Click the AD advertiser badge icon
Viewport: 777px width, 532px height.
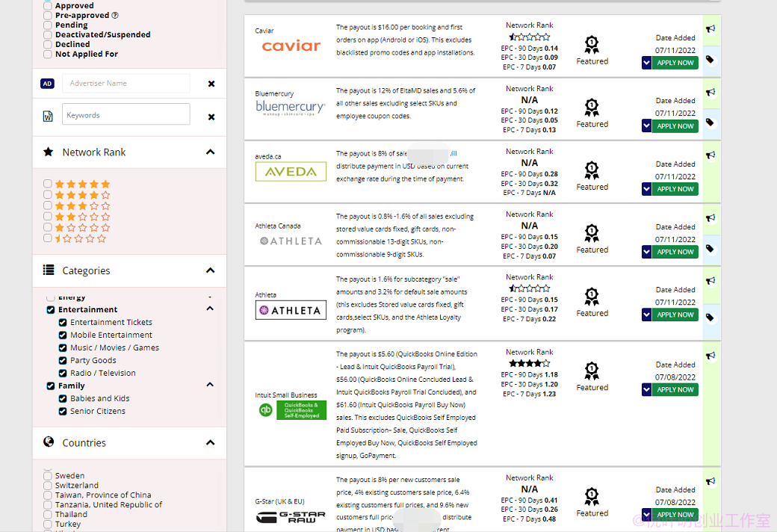coord(47,84)
